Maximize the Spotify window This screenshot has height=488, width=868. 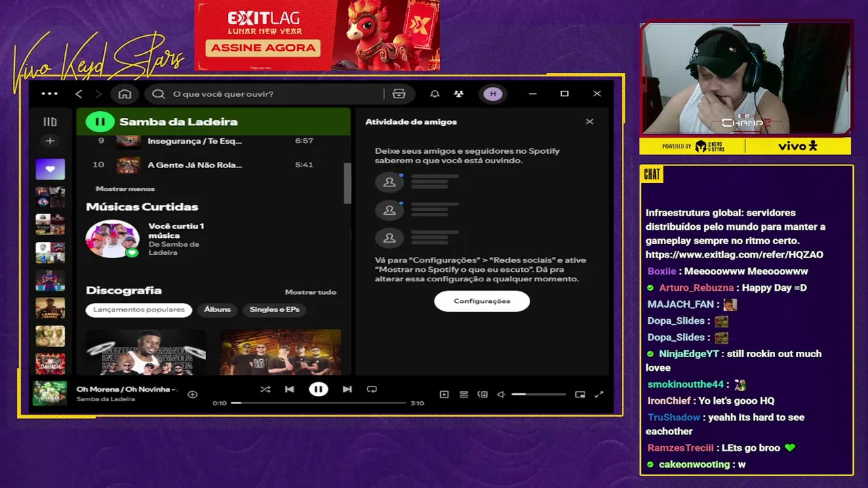point(564,94)
